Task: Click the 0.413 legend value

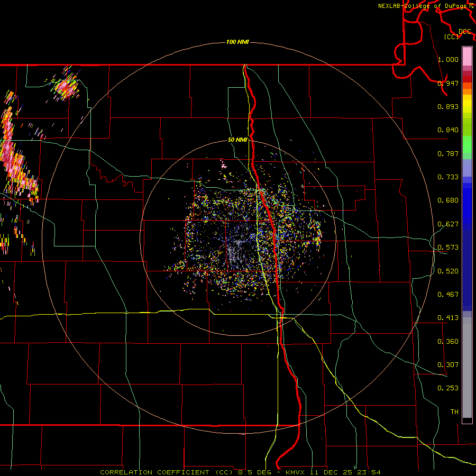Action: (448, 317)
